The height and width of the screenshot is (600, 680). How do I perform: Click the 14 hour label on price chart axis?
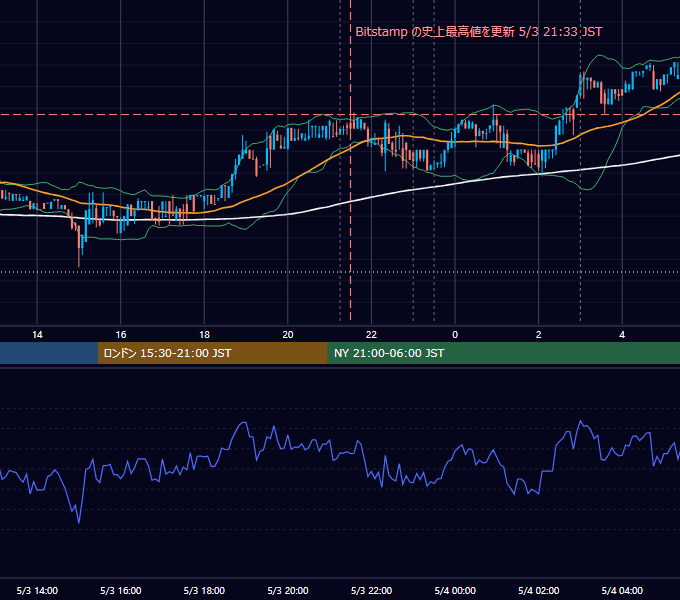coord(37,335)
